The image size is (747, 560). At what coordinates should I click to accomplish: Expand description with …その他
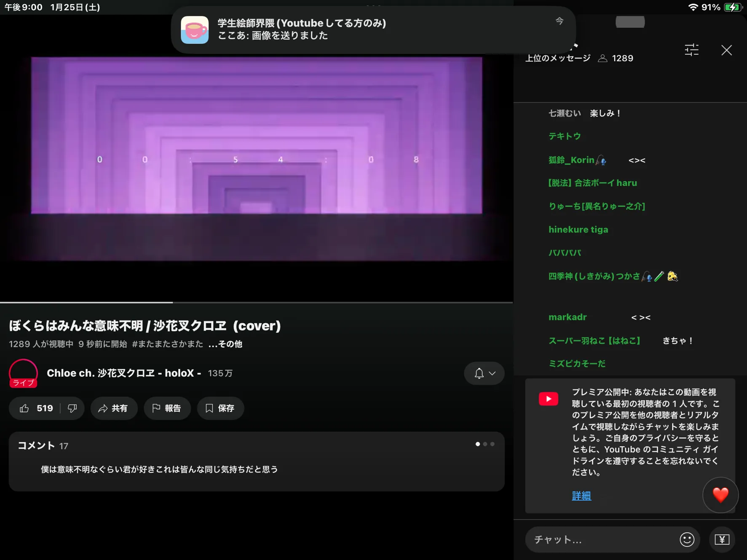pyautogui.click(x=225, y=344)
